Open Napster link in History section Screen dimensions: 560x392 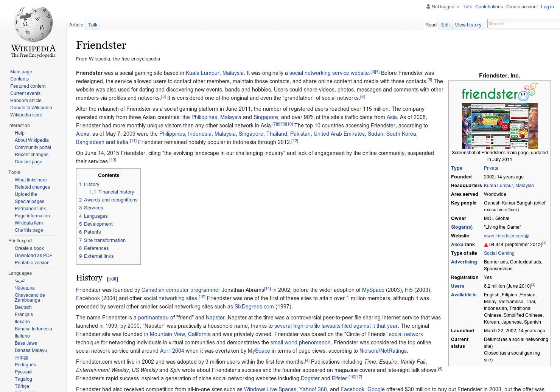click(x=215, y=318)
